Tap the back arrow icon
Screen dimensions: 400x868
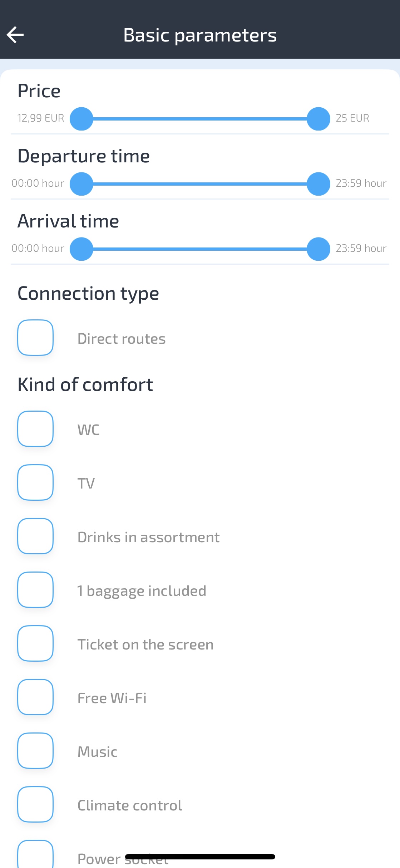[x=15, y=35]
